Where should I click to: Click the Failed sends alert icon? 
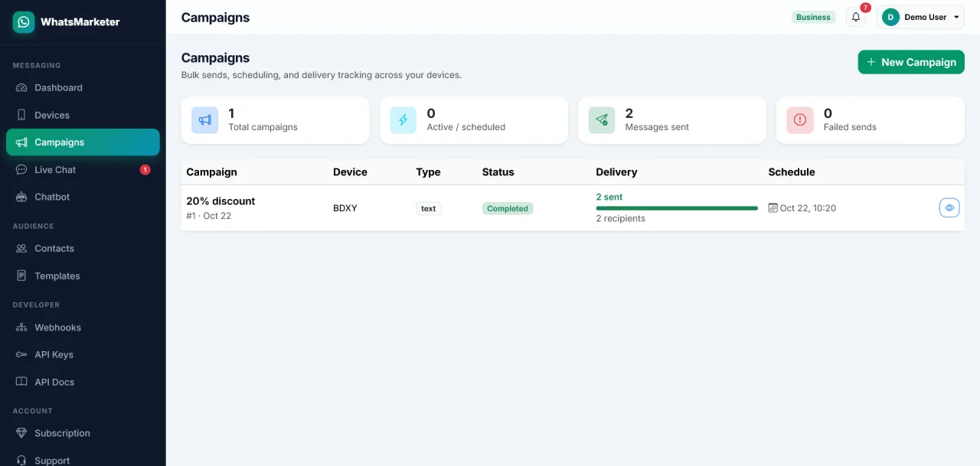point(800,120)
